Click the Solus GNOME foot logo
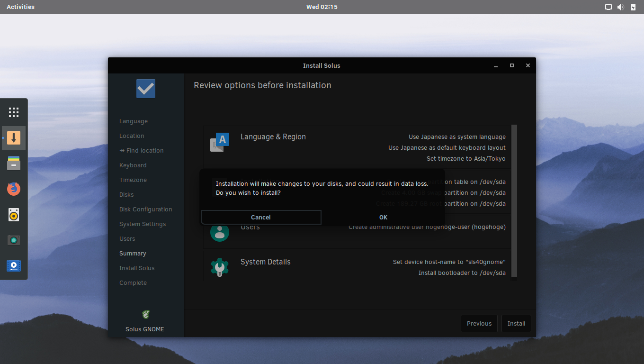The height and width of the screenshot is (364, 644). [146, 314]
